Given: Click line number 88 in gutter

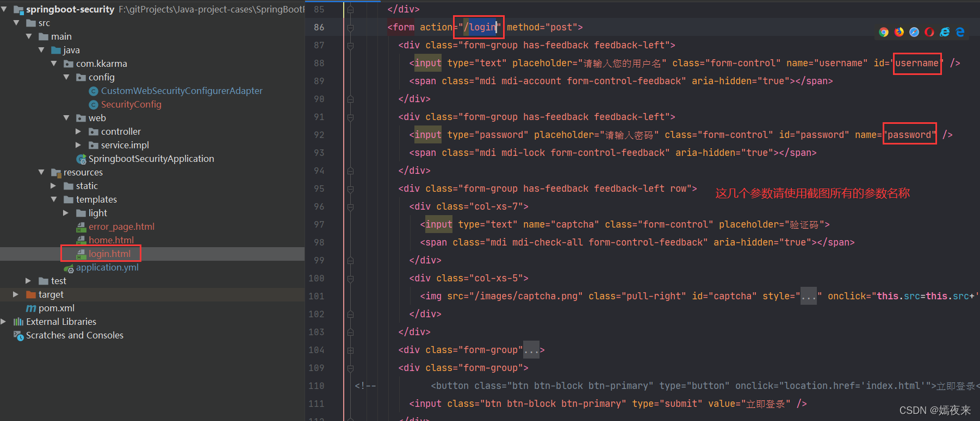Looking at the screenshot, I should (x=319, y=63).
